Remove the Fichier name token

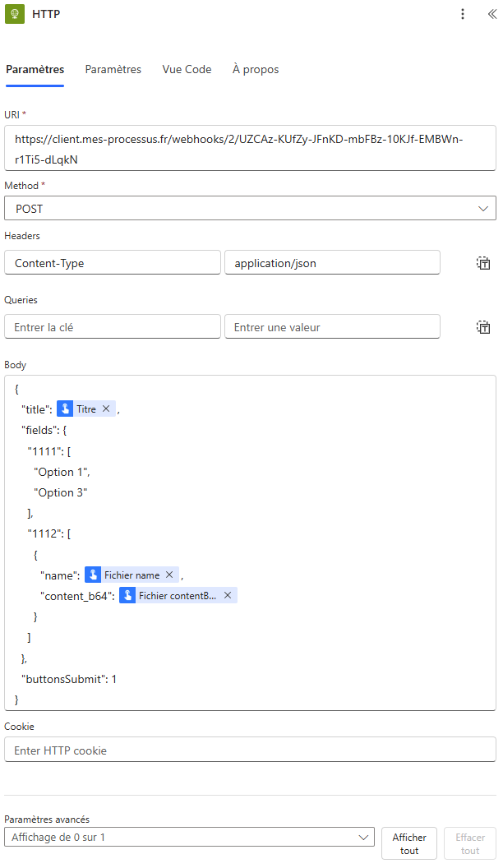click(x=169, y=575)
